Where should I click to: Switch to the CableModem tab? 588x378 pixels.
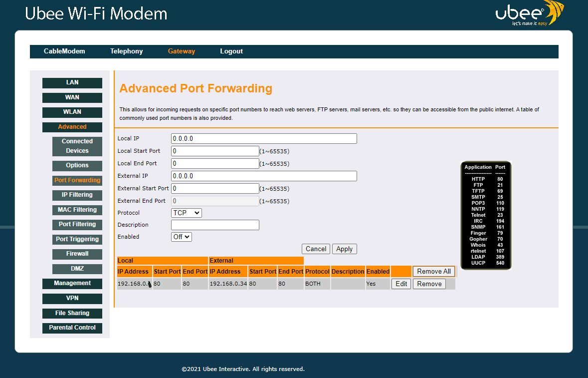pyautogui.click(x=64, y=51)
